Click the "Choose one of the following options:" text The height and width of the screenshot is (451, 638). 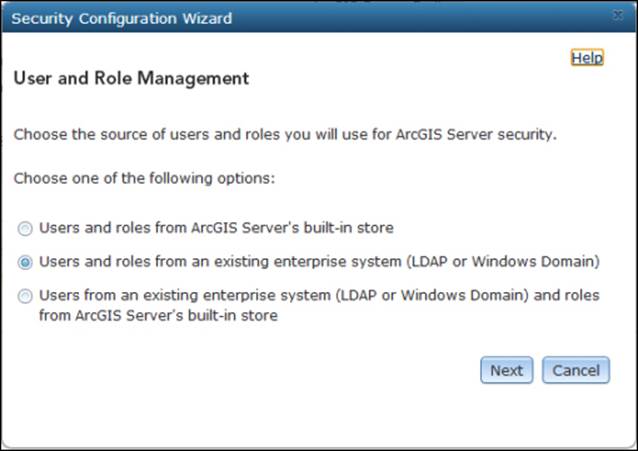[144, 179]
